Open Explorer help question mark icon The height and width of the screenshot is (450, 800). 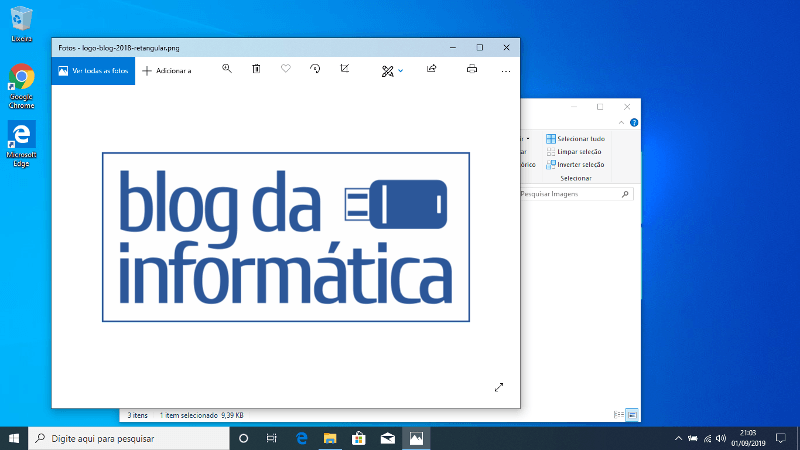point(634,122)
